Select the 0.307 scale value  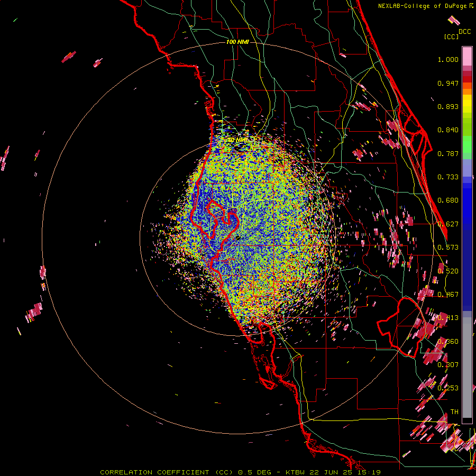click(x=448, y=365)
